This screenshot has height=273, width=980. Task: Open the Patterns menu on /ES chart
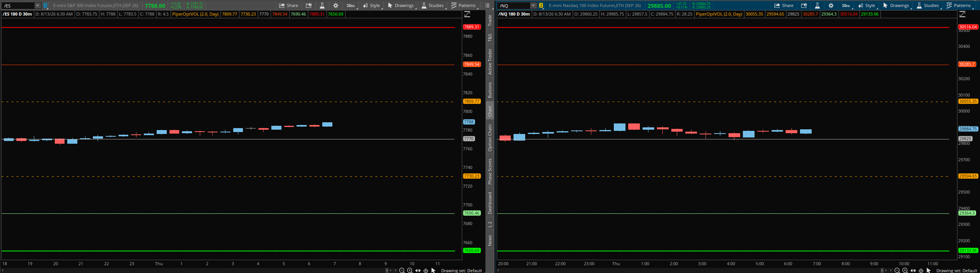click(x=463, y=6)
